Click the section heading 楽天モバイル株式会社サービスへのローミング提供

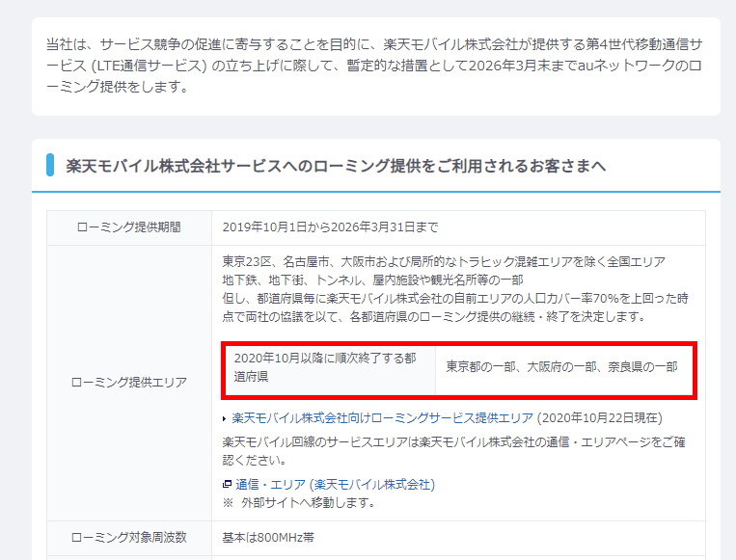click(x=336, y=166)
